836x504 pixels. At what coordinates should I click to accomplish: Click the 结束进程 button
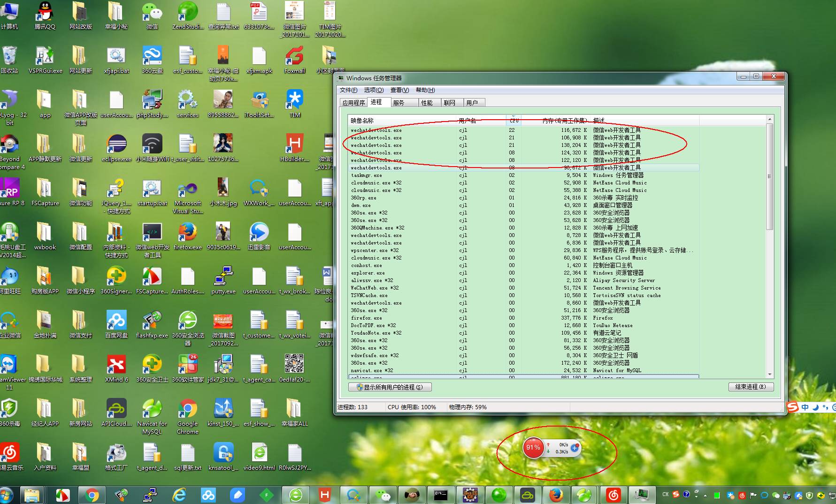pyautogui.click(x=751, y=387)
